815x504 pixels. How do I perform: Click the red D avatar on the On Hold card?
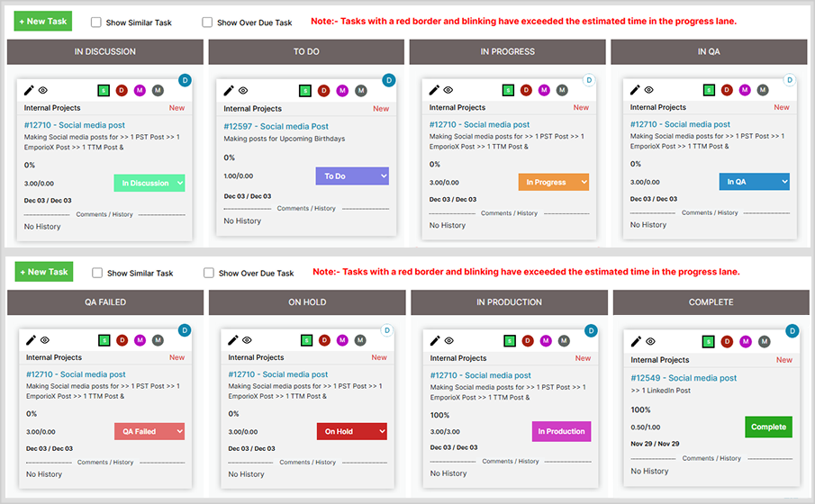324,340
